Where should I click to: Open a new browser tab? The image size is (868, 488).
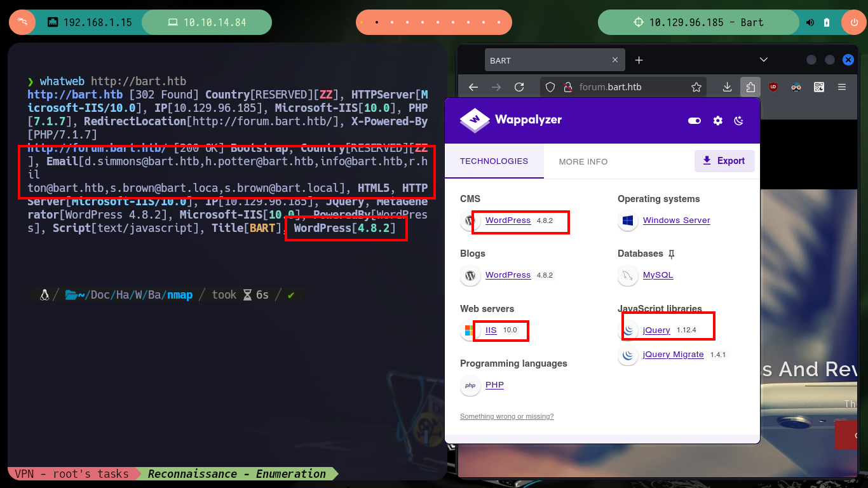639,60
